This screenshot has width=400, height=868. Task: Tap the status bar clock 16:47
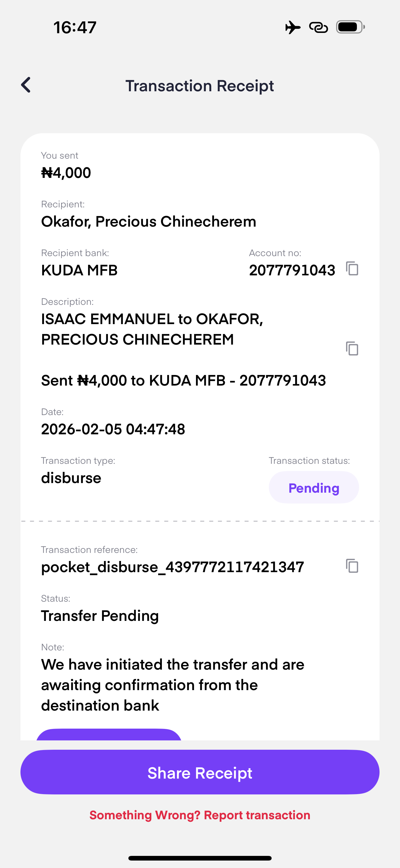[x=75, y=27]
